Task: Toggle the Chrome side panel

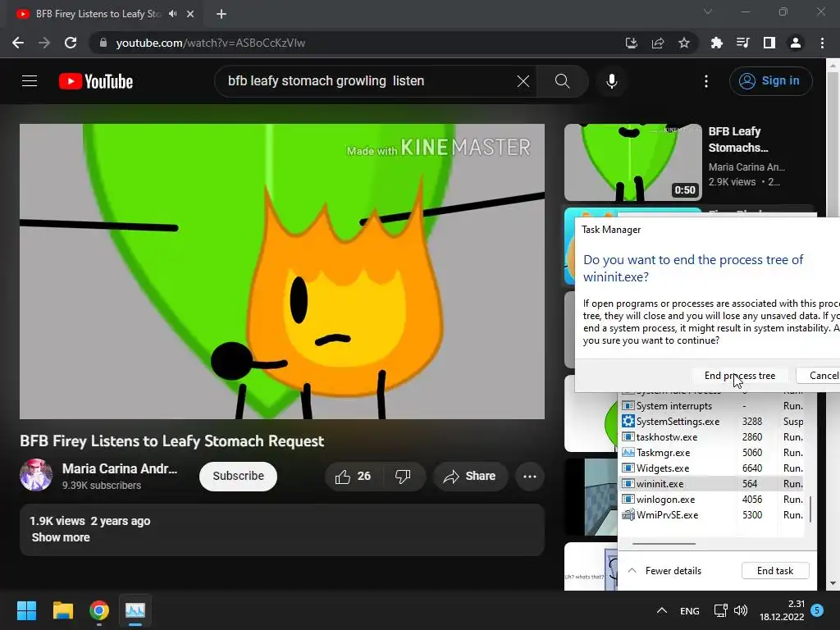Action: coord(769,43)
